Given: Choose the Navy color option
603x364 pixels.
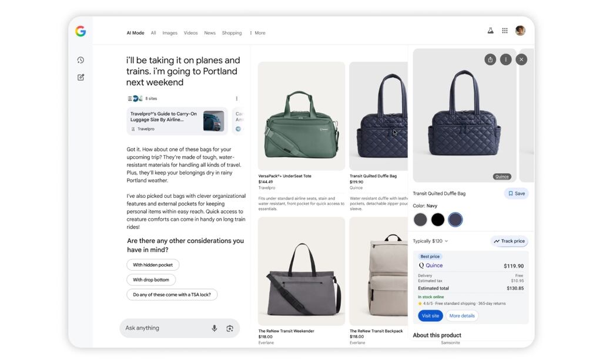Looking at the screenshot, I should 455,220.
